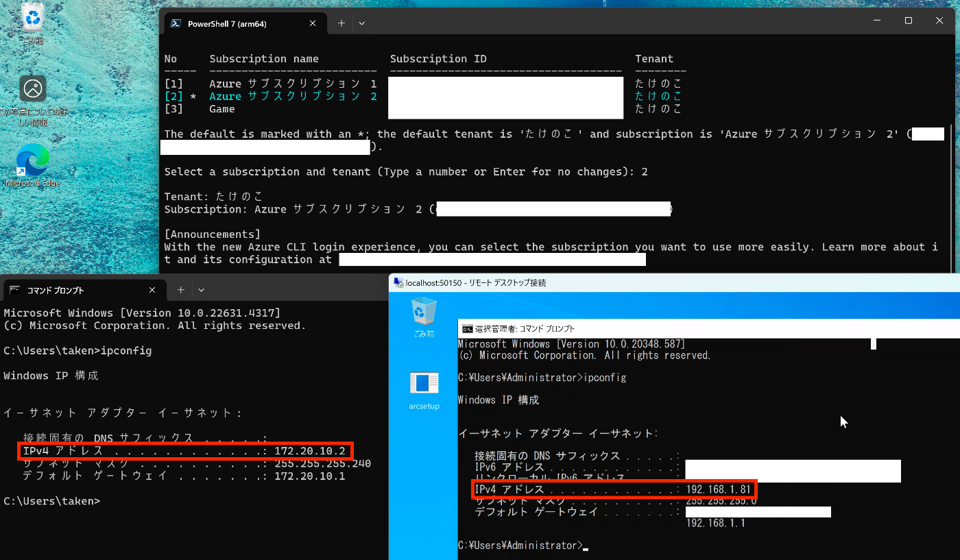Screen dimensions: 960x560
Task: Click the remote IPv4 address 192.168.1.81
Action: (x=719, y=489)
